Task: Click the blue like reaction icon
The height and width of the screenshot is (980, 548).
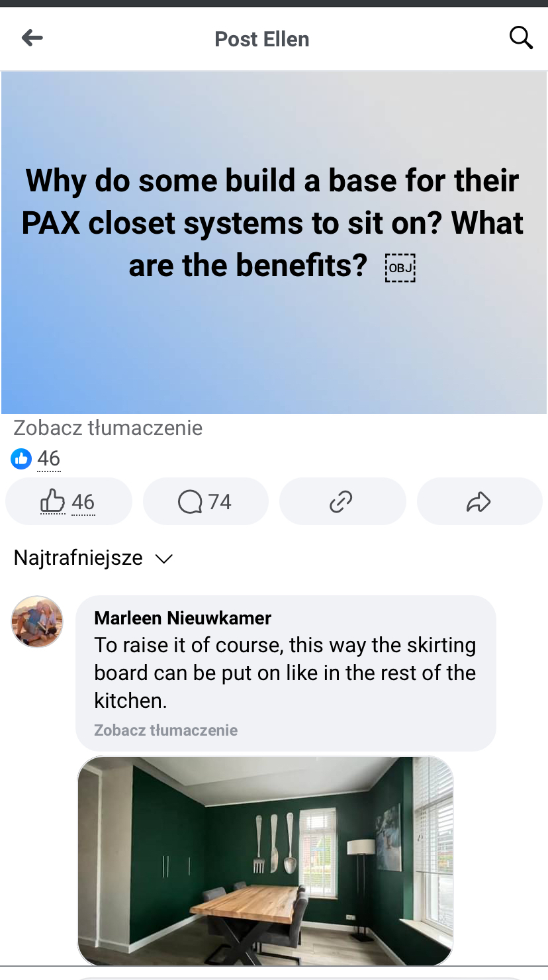Action: [21, 458]
